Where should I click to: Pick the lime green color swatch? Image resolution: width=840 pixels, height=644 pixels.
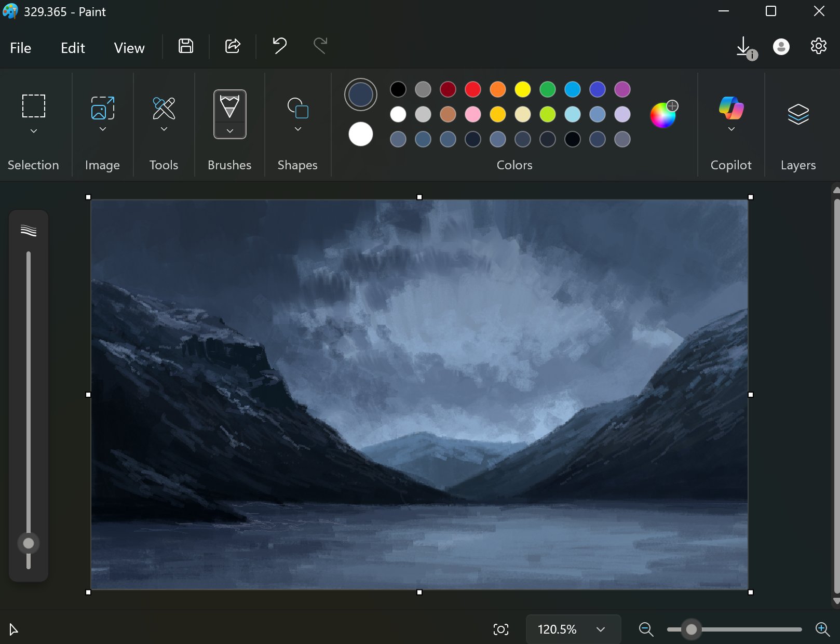[x=548, y=114]
